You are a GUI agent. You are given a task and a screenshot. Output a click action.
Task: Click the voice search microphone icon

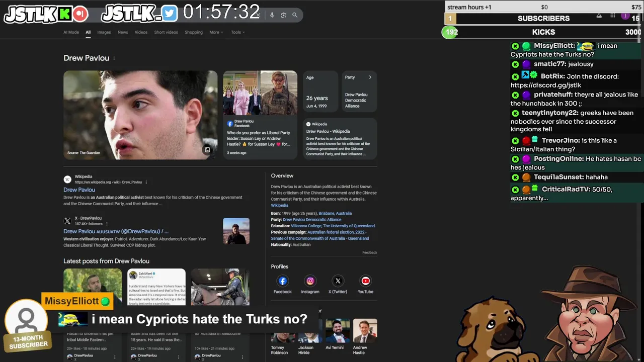coord(272,15)
